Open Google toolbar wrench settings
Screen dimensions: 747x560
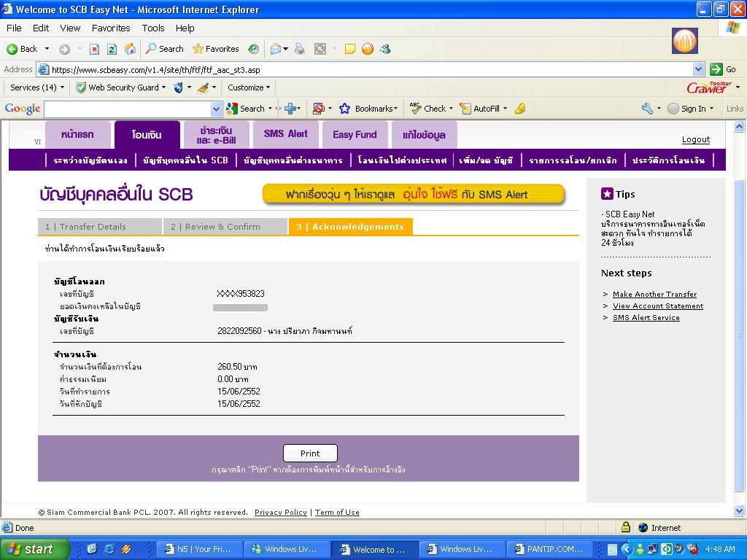click(647, 109)
